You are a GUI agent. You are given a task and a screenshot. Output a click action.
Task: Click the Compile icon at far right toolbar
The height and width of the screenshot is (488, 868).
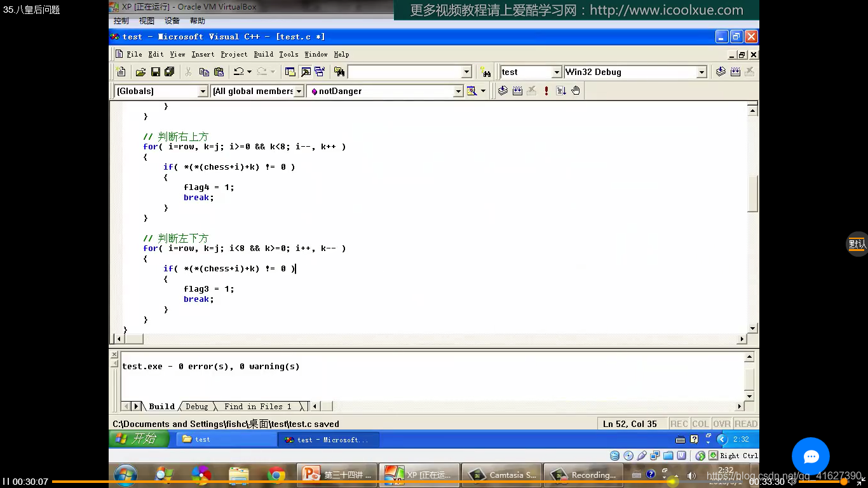tap(721, 72)
